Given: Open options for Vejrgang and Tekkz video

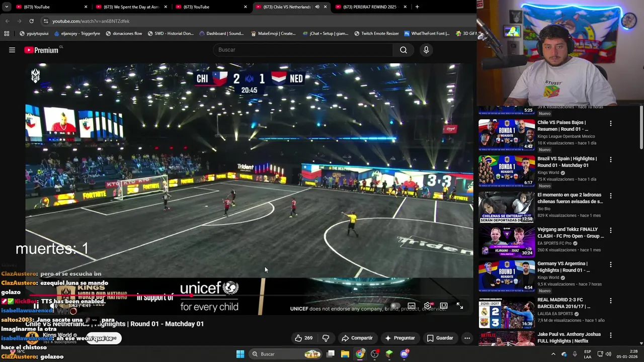Looking at the screenshot, I should tap(611, 230).
